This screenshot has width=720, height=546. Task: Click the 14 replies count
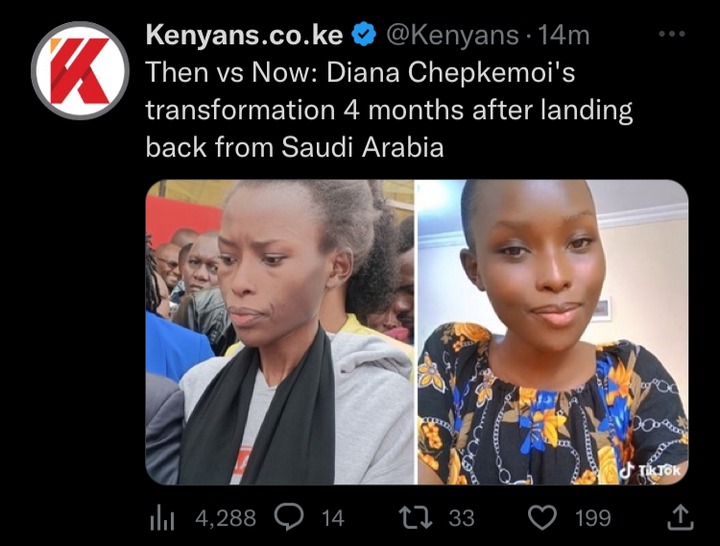332,518
